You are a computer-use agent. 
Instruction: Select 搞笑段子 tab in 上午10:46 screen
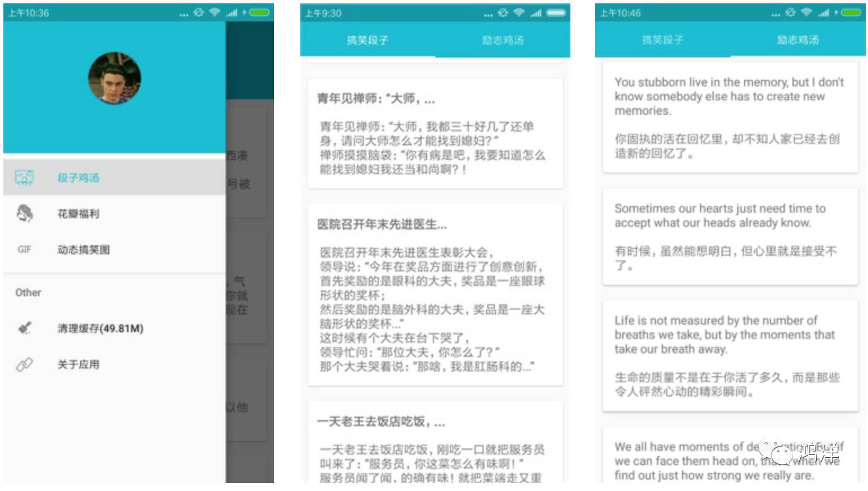(663, 40)
